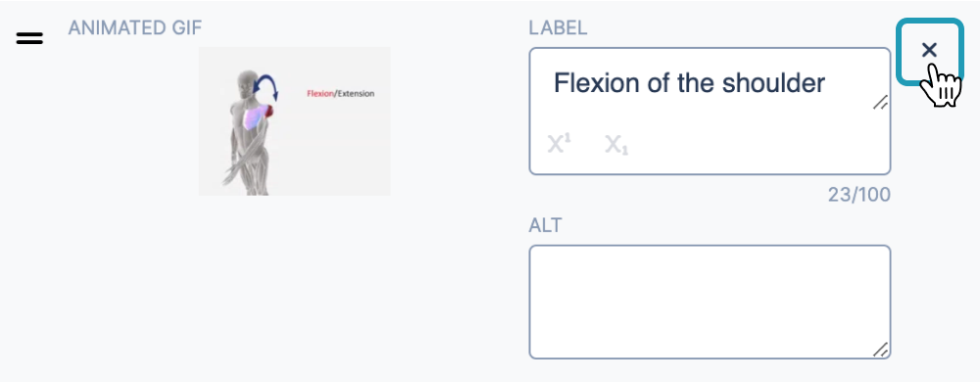This screenshot has height=382, width=980.
Task: Click the 'ANIMATED GIF' heading
Action: (135, 28)
